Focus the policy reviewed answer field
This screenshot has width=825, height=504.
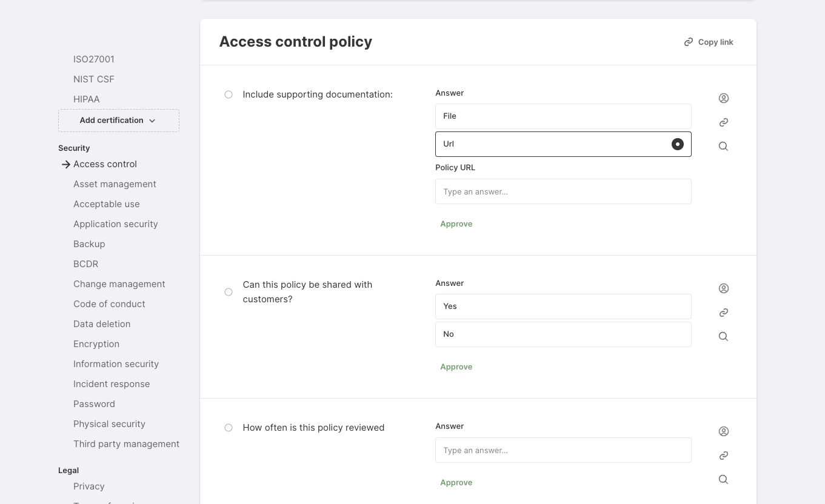[x=563, y=450]
